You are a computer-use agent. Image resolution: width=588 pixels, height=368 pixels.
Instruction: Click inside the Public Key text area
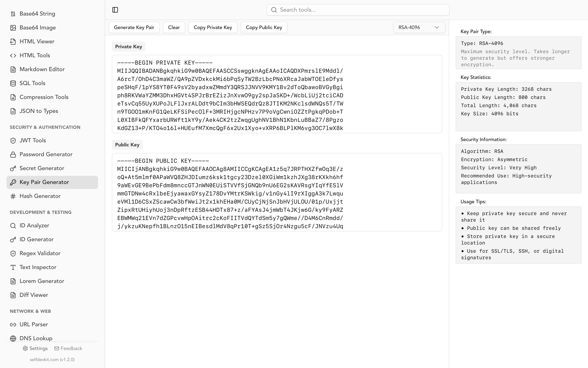click(x=277, y=192)
